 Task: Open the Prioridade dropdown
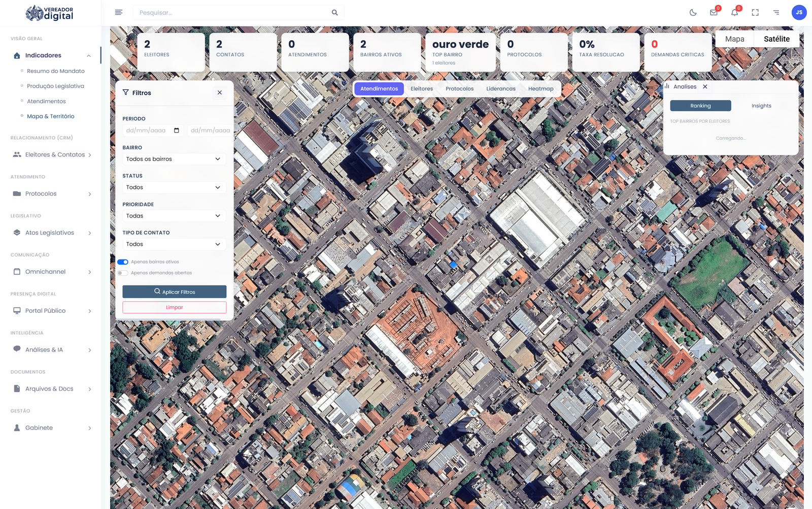(x=174, y=216)
